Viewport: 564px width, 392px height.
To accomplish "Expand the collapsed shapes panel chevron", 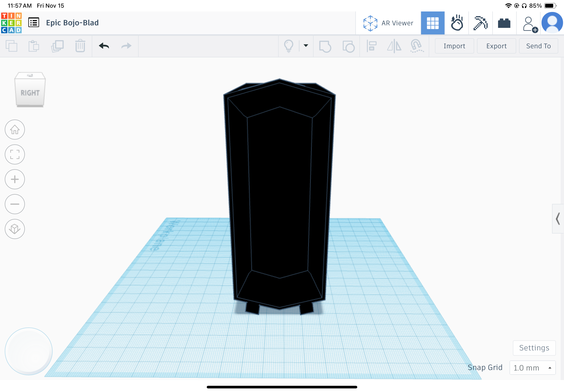I will coord(558,218).
